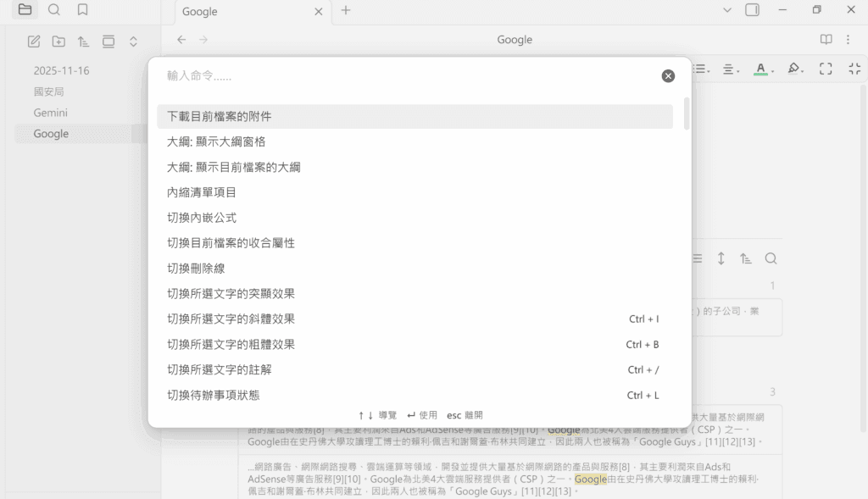This screenshot has width=868, height=499.
Task: Change sort order in the file explorer
Action: [x=83, y=42]
